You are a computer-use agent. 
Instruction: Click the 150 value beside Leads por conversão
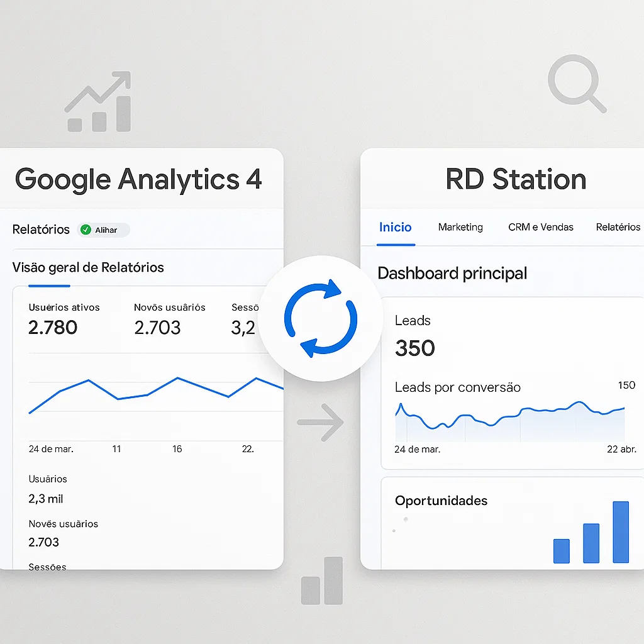point(626,386)
